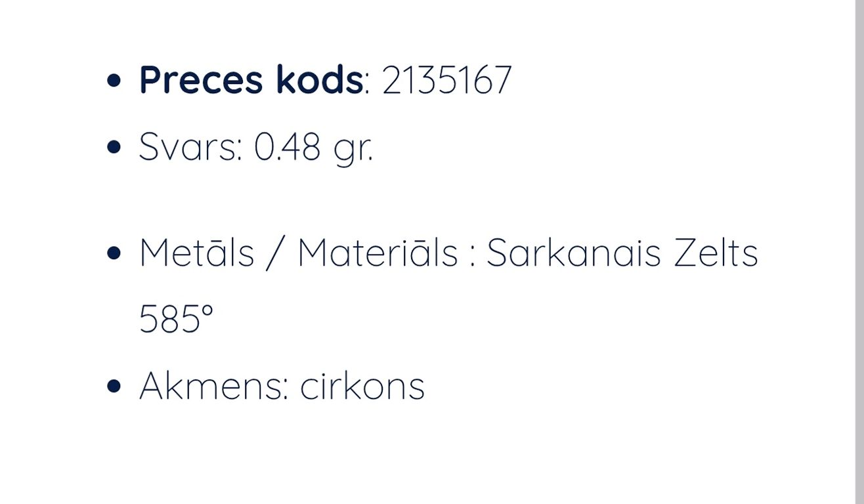Select the 0.48 weight value

pyautogui.click(x=287, y=147)
